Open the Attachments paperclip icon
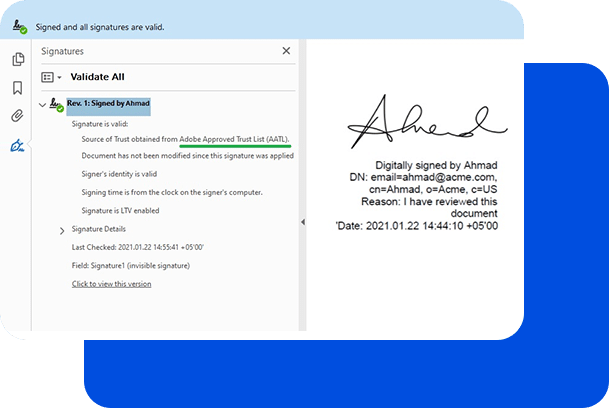The image size is (609, 408). (x=17, y=116)
